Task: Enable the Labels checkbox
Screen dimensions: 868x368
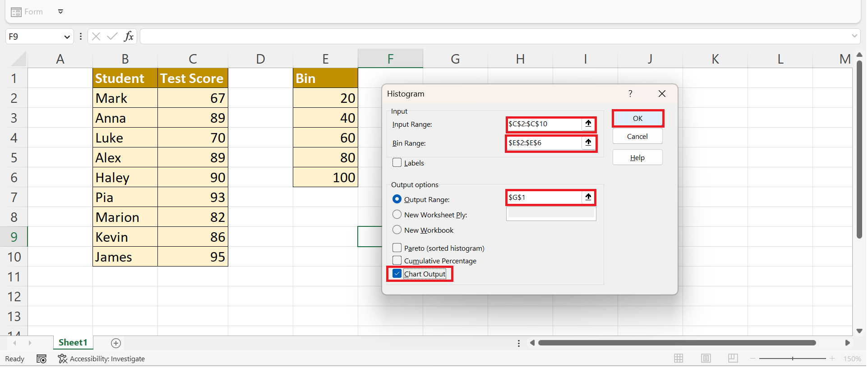Action: pos(397,163)
